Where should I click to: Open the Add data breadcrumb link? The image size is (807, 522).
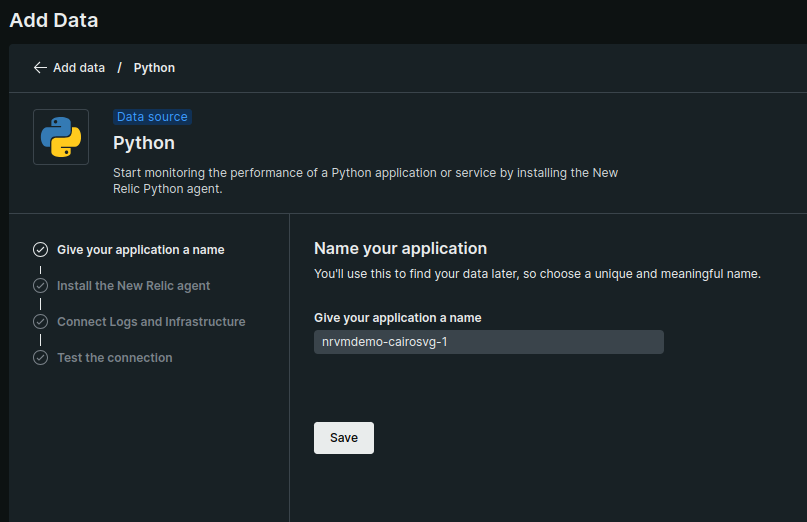pos(79,68)
